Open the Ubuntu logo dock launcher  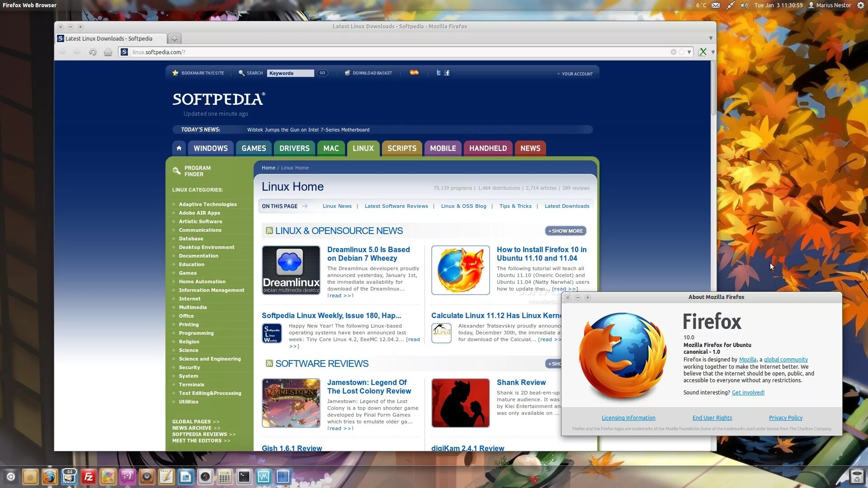(11, 477)
